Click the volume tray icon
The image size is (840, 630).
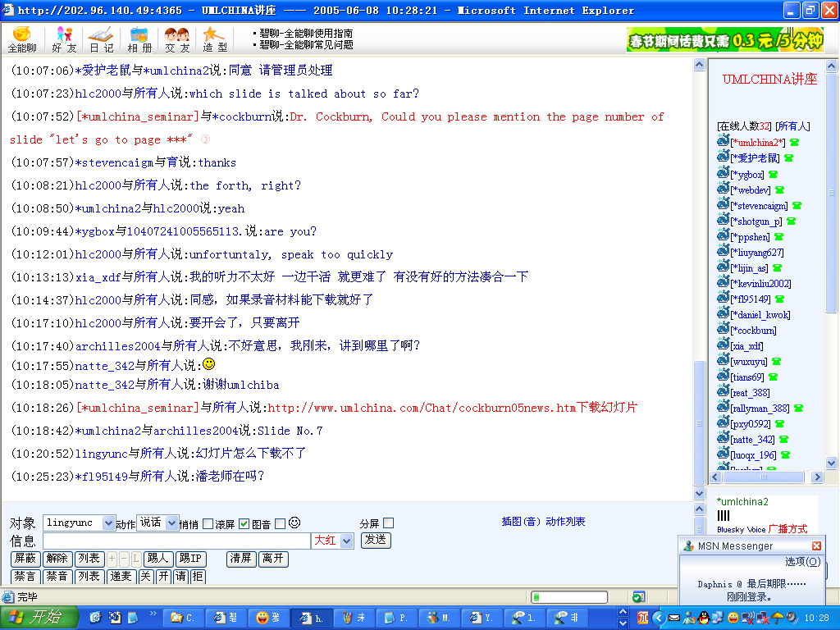792,618
